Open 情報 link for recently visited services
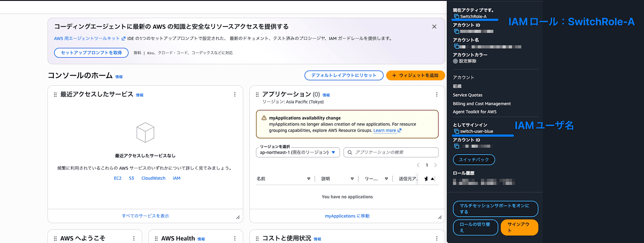The image size is (644, 243). tap(139, 95)
